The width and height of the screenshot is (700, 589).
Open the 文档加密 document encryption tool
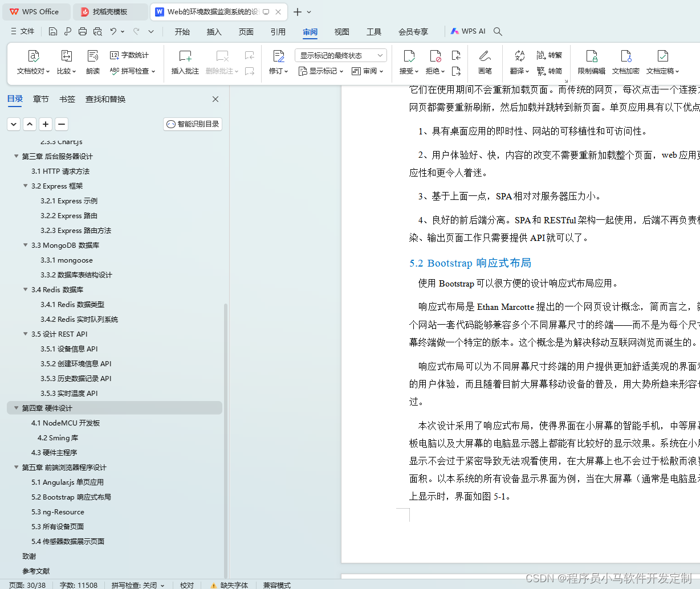[626, 61]
